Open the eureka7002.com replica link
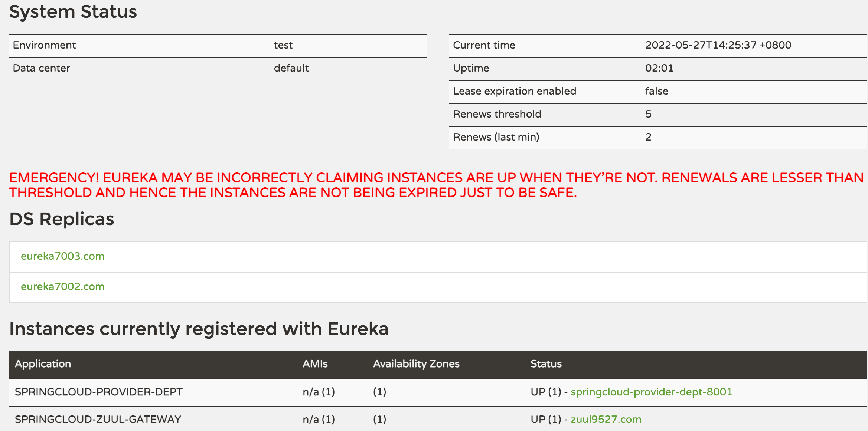868x431 pixels. point(62,287)
